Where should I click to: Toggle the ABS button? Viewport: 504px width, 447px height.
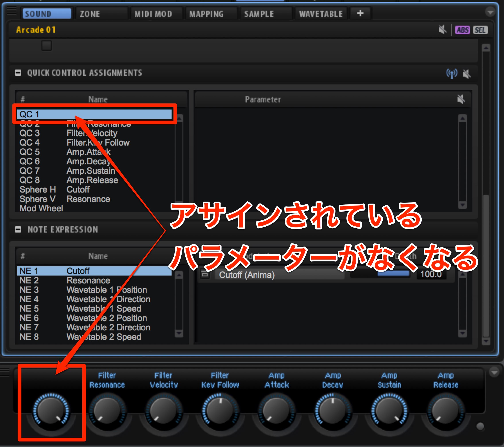[x=462, y=30]
